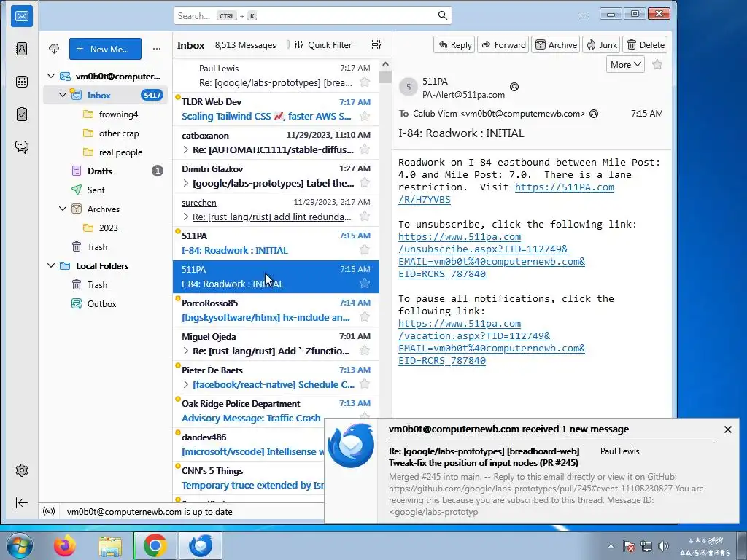Collapse the spaces toolbar arrow icon
This screenshot has width=747, height=560.
(x=21, y=503)
